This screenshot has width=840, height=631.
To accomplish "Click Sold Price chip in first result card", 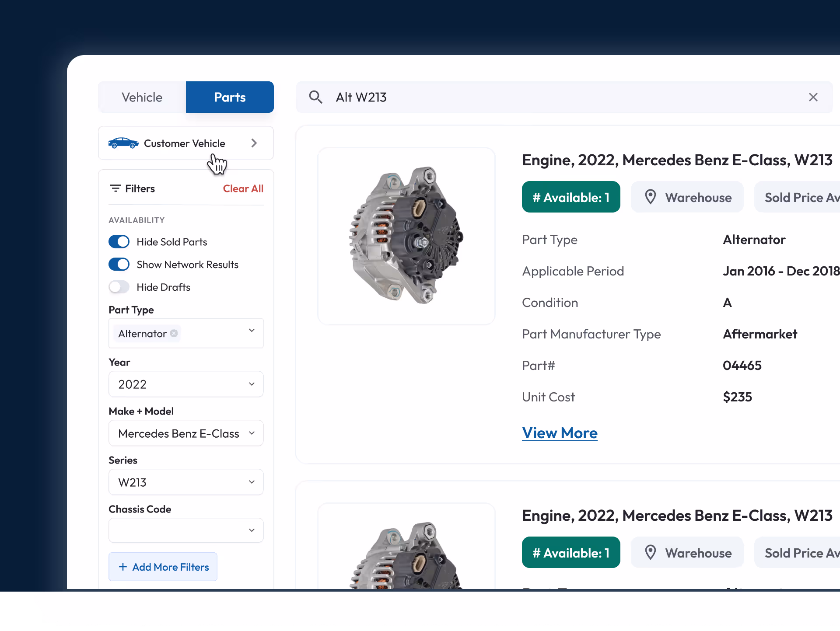I will pos(797,197).
